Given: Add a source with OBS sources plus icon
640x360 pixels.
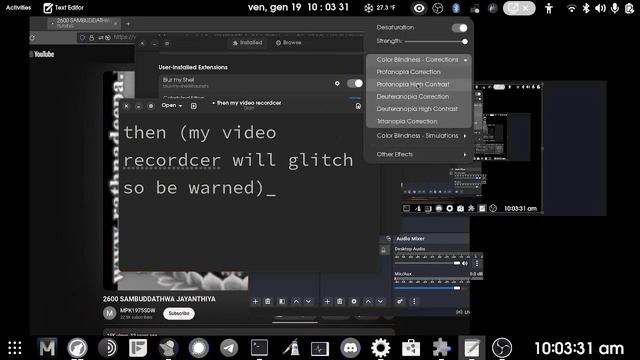Looking at the screenshot, I should [327, 301].
